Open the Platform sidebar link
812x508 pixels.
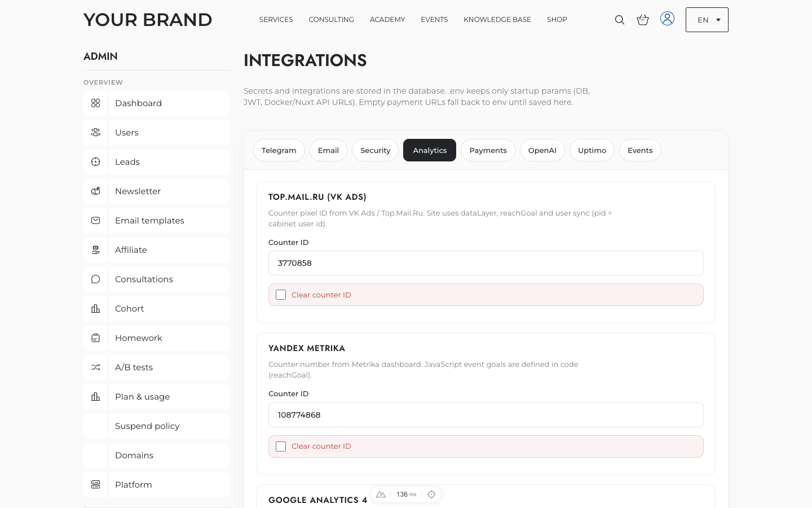pos(157,485)
